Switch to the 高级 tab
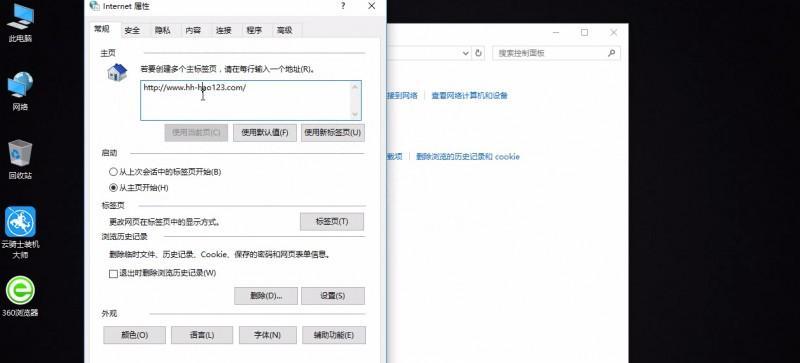Image resolution: width=800 pixels, height=363 pixels. (x=285, y=31)
